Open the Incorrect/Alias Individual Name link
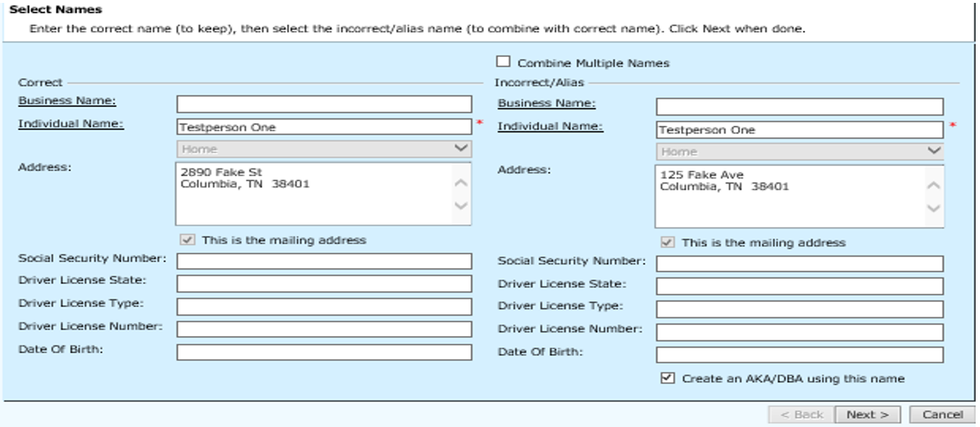 click(x=550, y=126)
